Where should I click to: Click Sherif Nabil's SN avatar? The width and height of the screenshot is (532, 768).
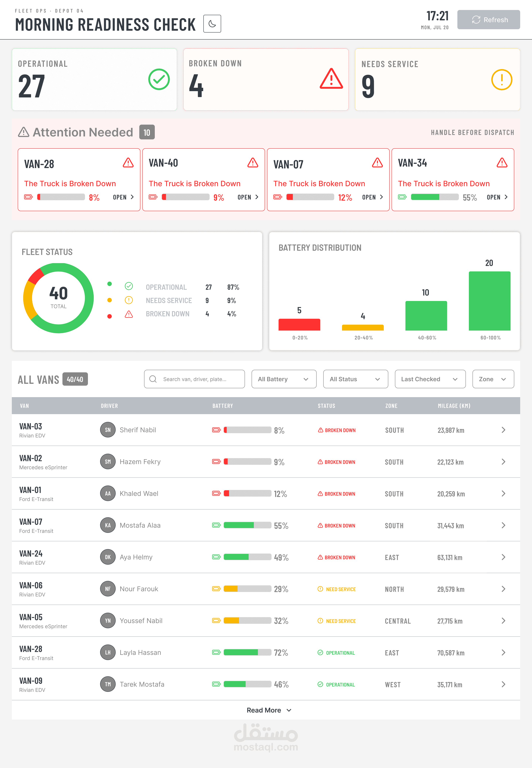108,430
